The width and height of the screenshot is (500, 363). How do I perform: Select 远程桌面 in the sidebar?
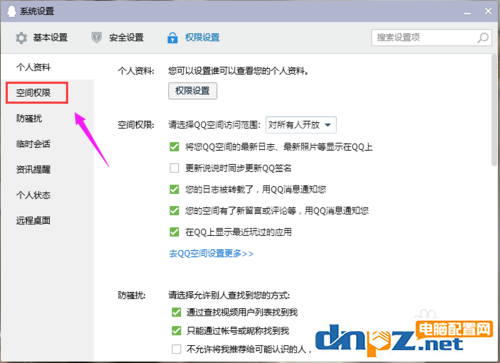[33, 220]
